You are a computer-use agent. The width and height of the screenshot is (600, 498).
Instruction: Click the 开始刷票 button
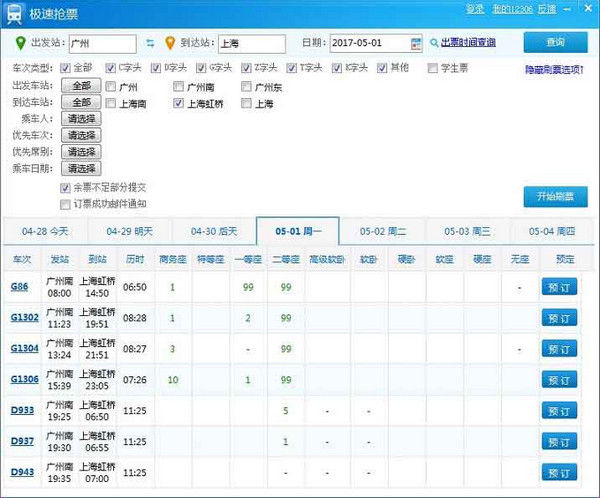pyautogui.click(x=555, y=196)
